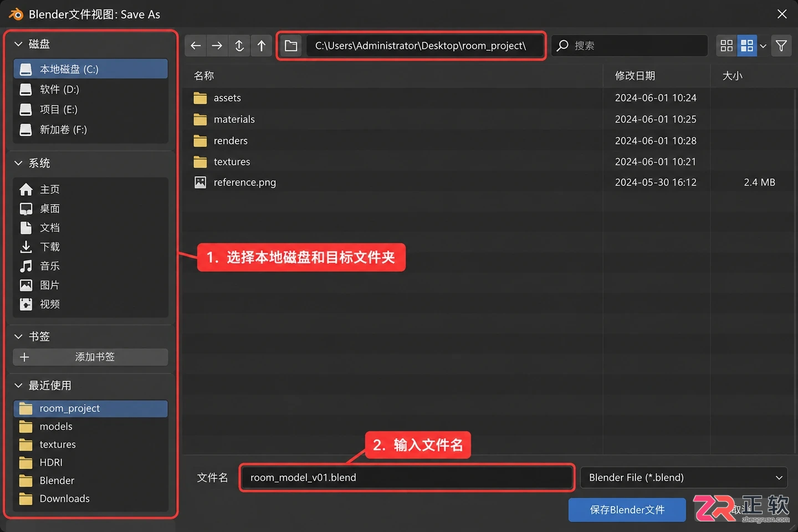Select recent folder room_project
This screenshot has width=798, height=532.
[90, 408]
